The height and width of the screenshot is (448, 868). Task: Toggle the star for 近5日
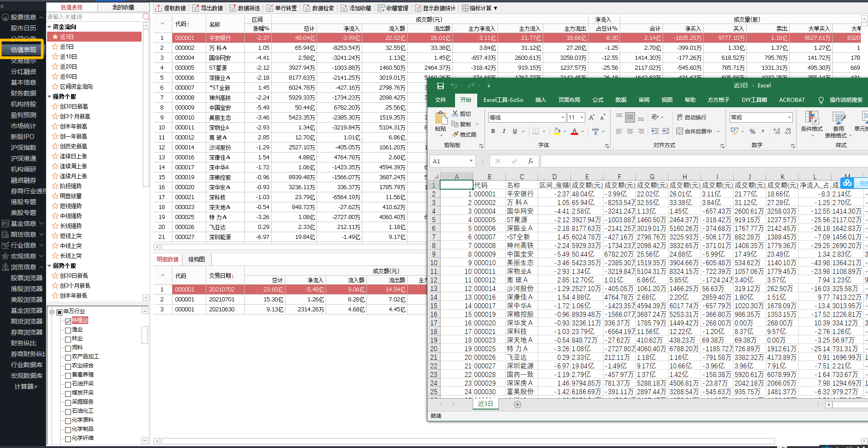pyautogui.click(x=55, y=47)
